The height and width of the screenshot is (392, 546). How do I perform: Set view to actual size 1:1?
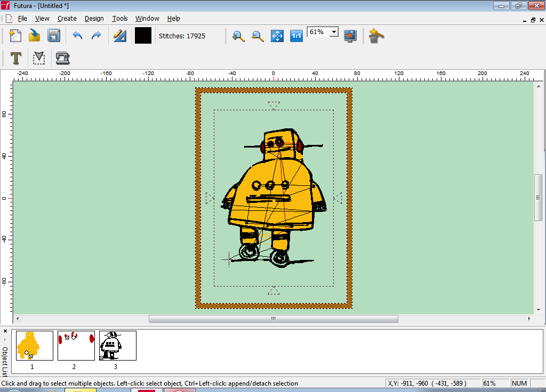[x=296, y=36]
